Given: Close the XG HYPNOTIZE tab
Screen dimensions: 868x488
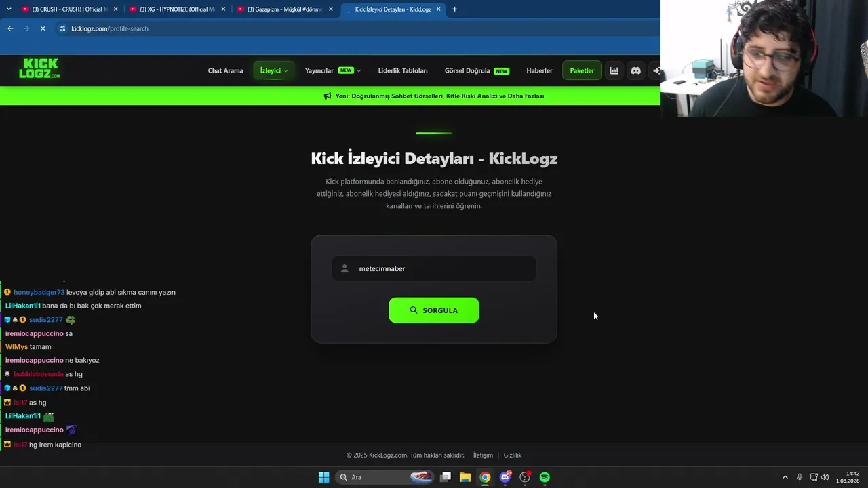Looking at the screenshot, I should tap(223, 9).
